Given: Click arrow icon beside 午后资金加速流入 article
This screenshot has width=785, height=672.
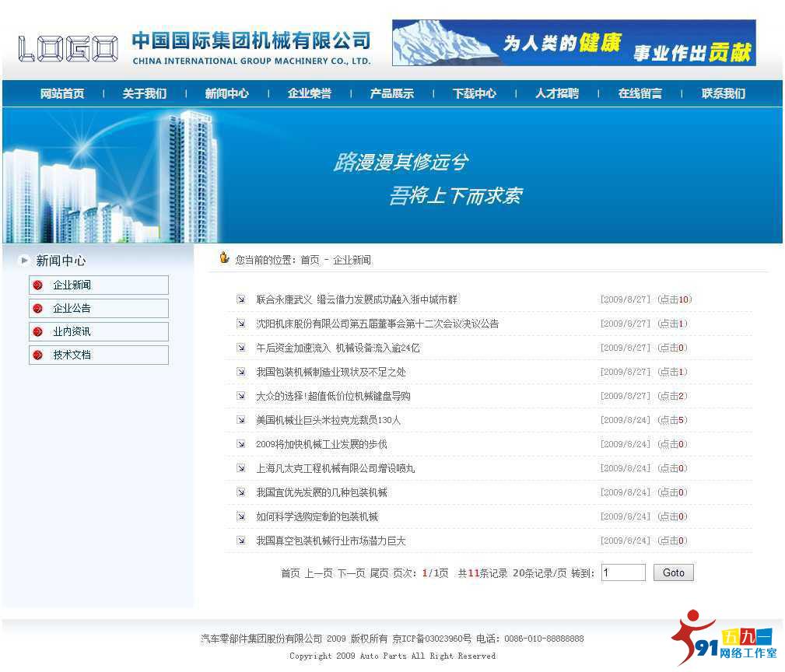Looking at the screenshot, I should pyautogui.click(x=241, y=348).
